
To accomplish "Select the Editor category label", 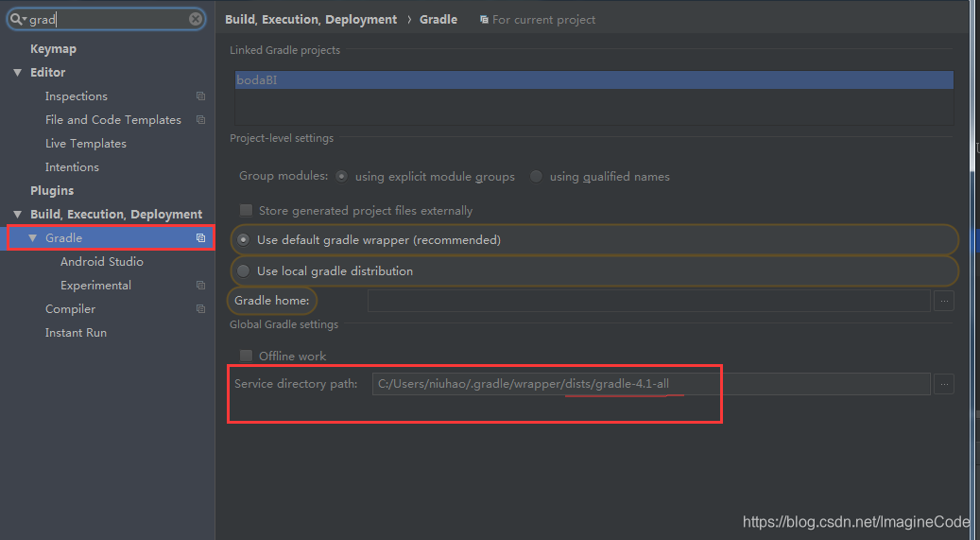I will coord(47,73).
